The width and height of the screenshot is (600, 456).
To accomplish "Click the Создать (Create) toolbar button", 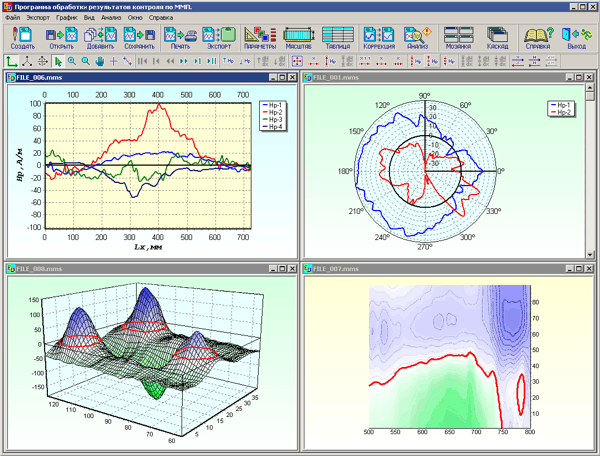I will tap(22, 39).
